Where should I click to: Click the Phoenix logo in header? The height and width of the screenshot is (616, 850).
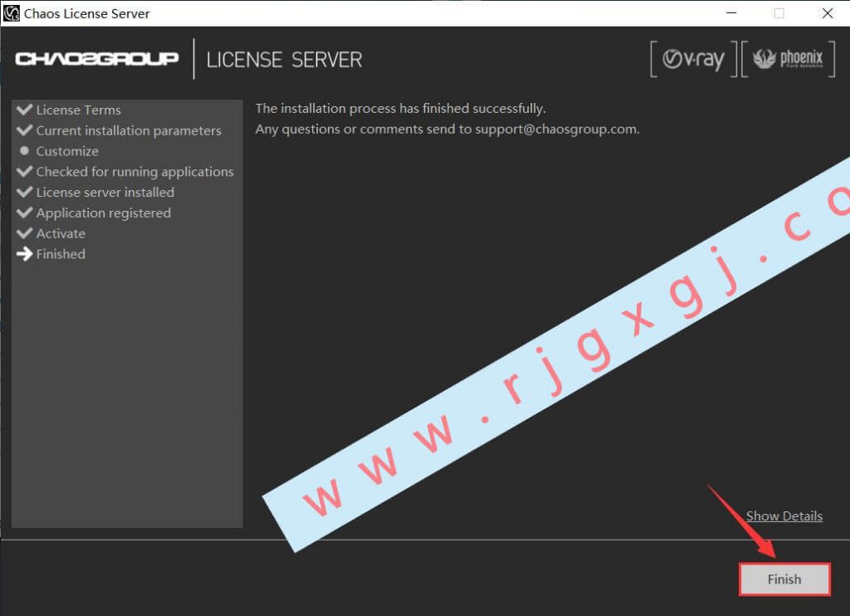point(789,59)
